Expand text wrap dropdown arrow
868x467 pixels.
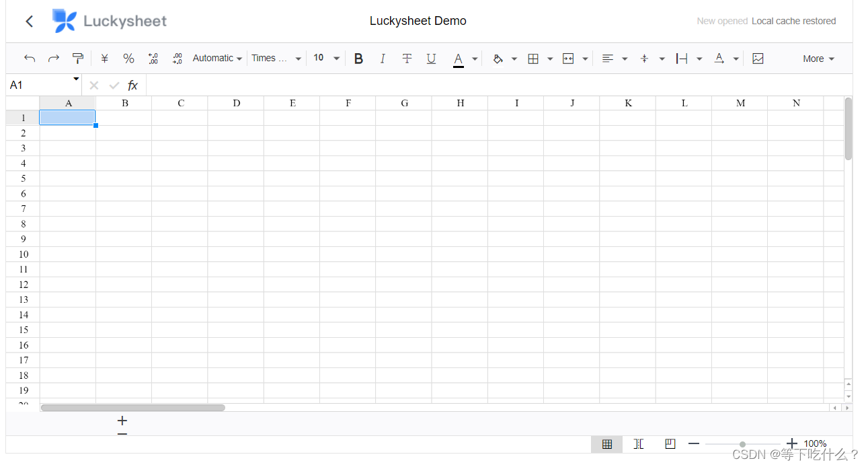[x=699, y=59]
